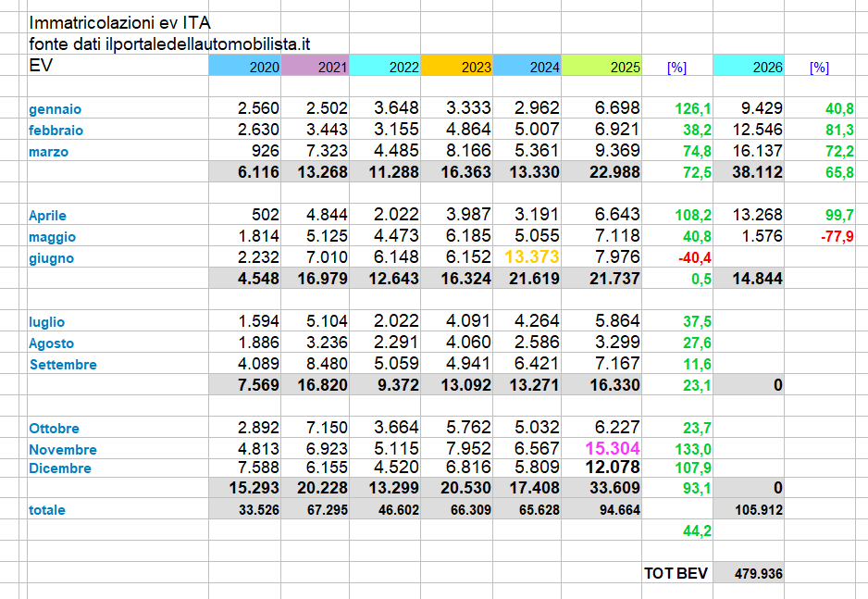Click the totale 2020 value 33.526

pyautogui.click(x=259, y=510)
